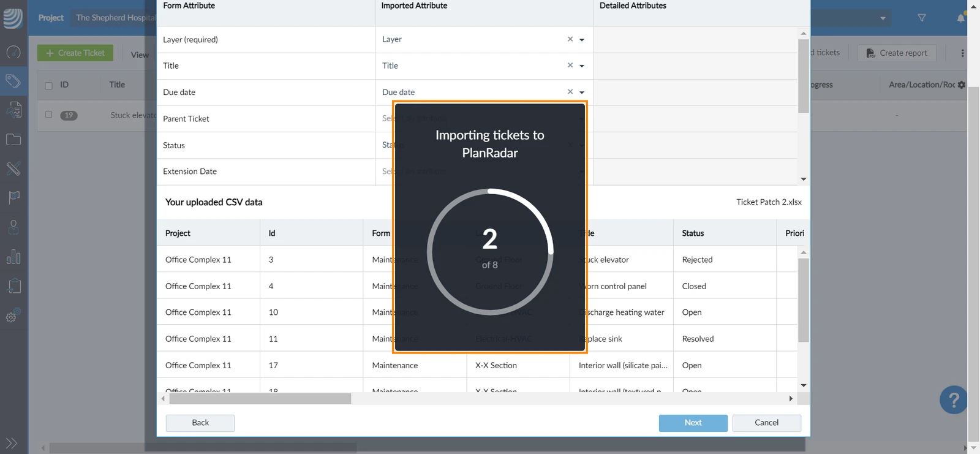Open the dashboard gauge icon in sidebar
This screenshot has height=454, width=980.
point(13,52)
